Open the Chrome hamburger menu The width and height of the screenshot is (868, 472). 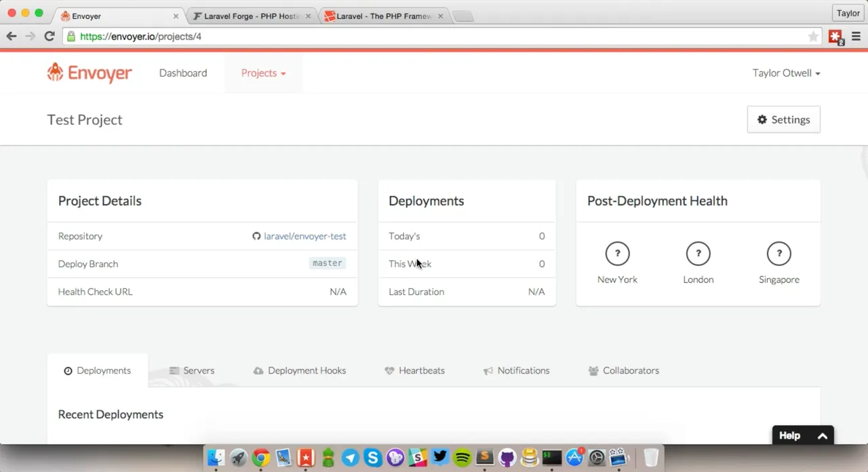tap(856, 37)
